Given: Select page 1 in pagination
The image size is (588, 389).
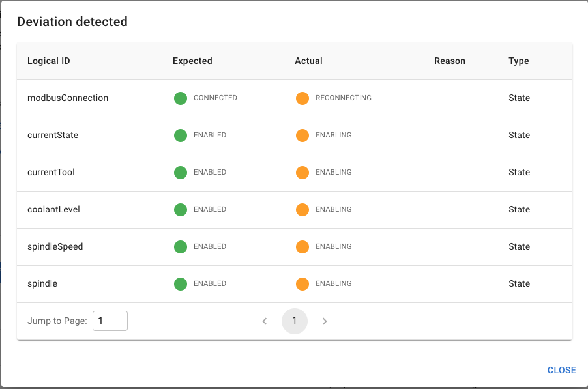Looking at the screenshot, I should (295, 321).
